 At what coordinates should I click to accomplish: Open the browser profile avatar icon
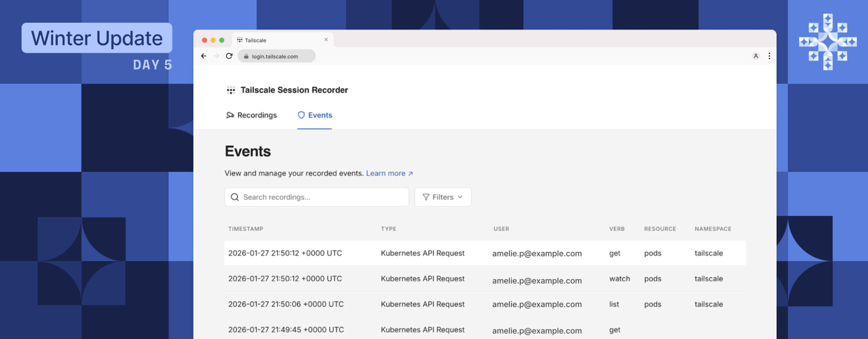pyautogui.click(x=756, y=56)
